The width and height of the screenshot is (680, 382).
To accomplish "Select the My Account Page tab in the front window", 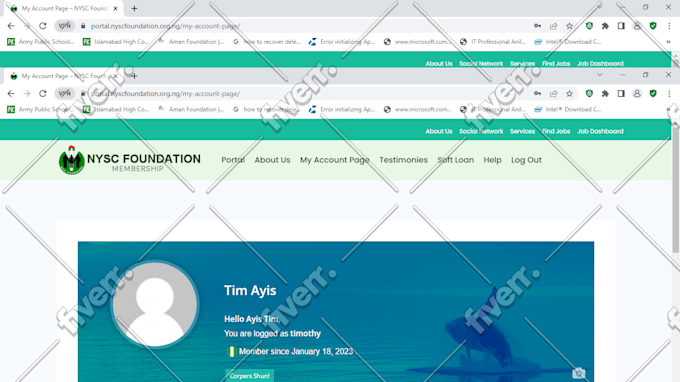I will pos(64,76).
